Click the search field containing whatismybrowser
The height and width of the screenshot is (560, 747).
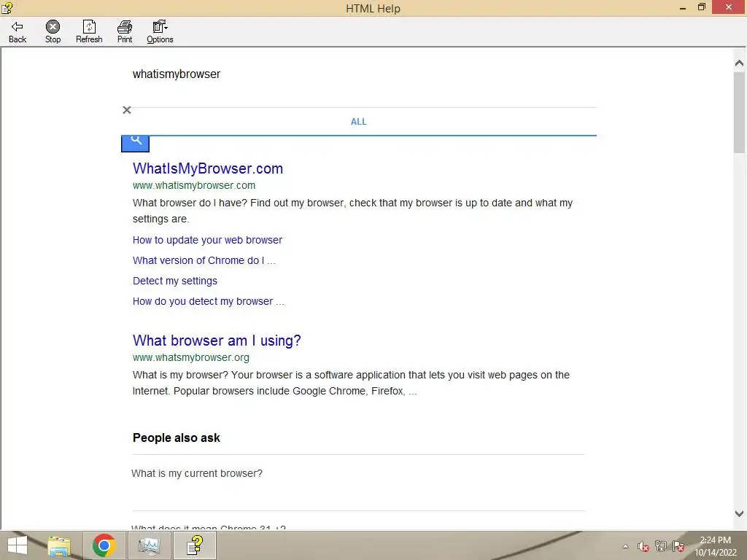[x=357, y=74]
